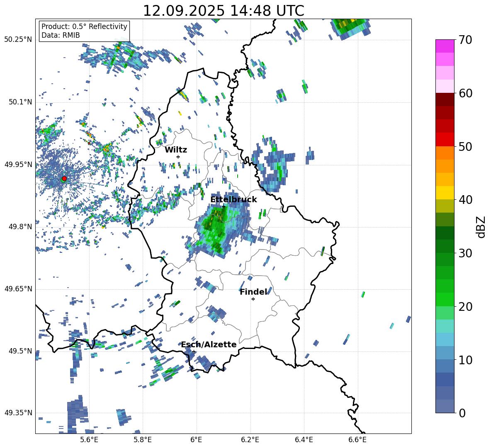Click the 49.5°N latitude label
The height and width of the screenshot is (448, 491).
pos(20,351)
